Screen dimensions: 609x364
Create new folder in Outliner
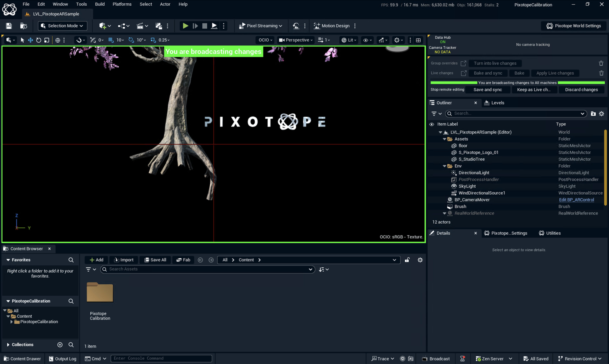click(593, 114)
